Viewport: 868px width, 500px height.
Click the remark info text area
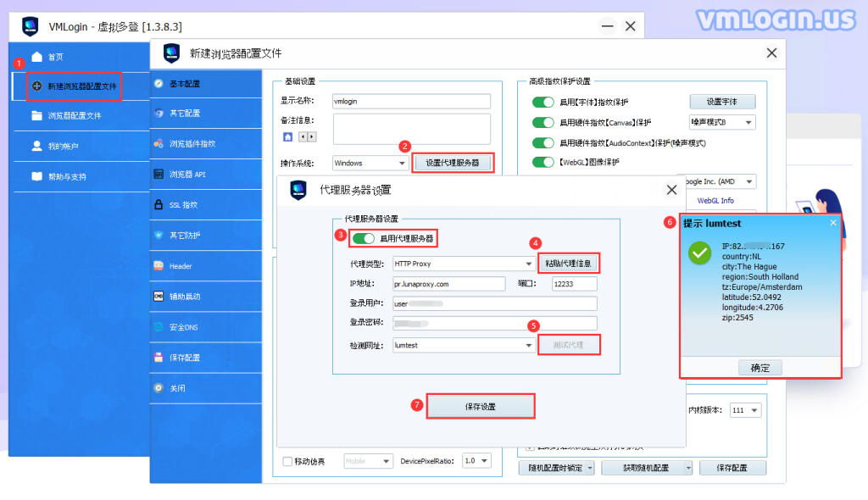pos(411,129)
